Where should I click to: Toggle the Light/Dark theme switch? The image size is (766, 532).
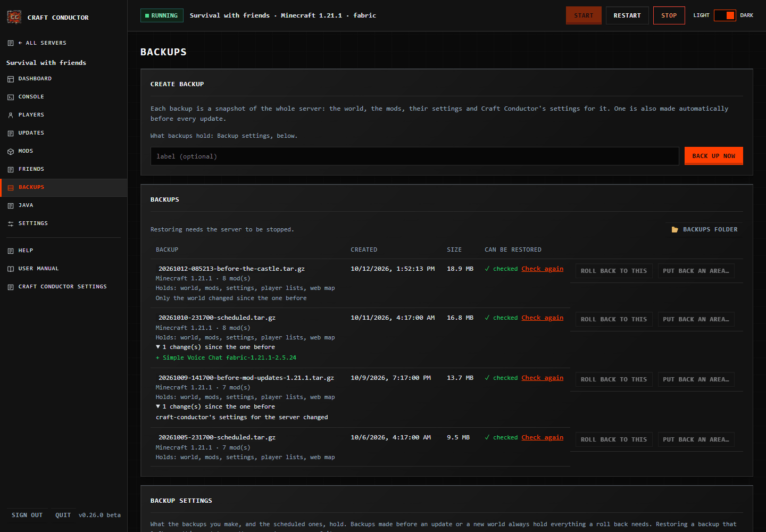tap(725, 15)
